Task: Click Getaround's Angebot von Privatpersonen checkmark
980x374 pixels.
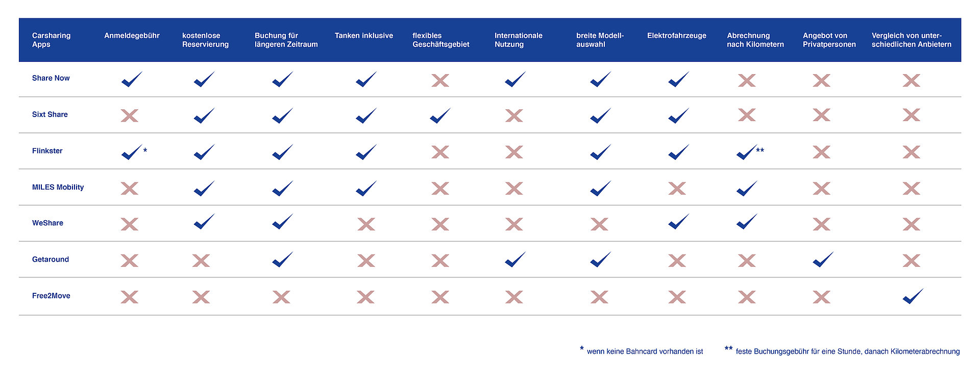Action: tap(823, 260)
